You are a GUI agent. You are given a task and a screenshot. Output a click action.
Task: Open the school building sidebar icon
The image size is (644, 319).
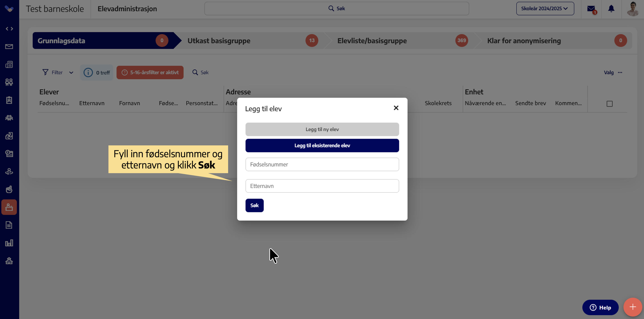[9, 261]
